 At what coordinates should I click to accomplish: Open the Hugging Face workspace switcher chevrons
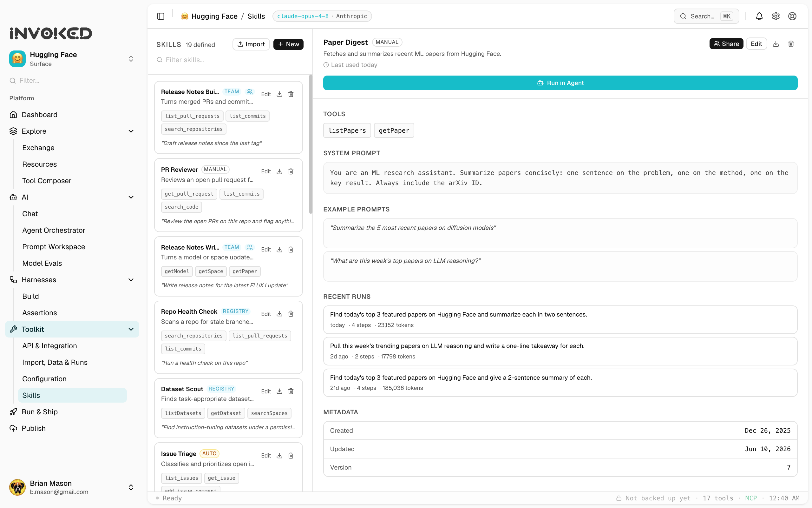click(x=131, y=59)
